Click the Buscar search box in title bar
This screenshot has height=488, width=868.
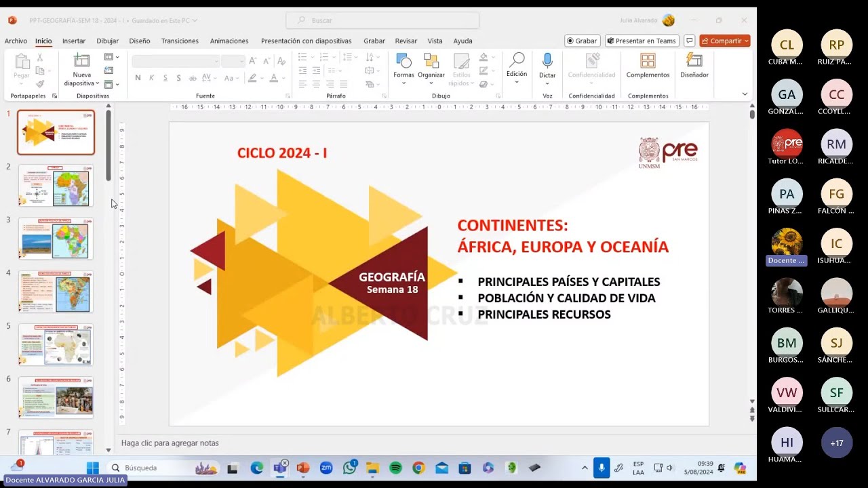[x=382, y=20]
